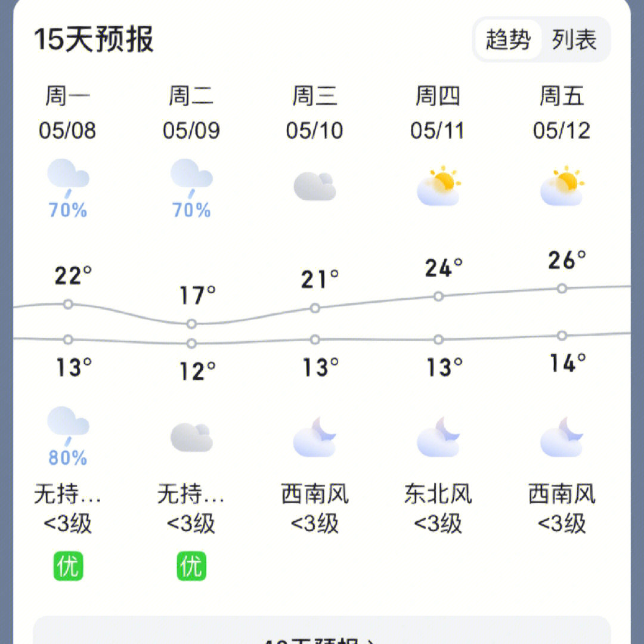Expand the truncated 无持… wind label Monday
The width and height of the screenshot is (644, 644).
point(68,494)
